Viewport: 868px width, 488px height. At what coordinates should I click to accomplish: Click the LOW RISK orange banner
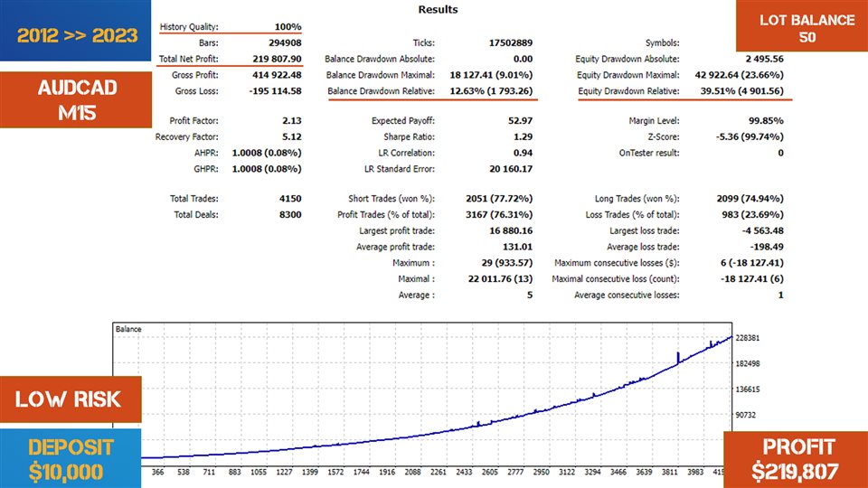point(71,399)
